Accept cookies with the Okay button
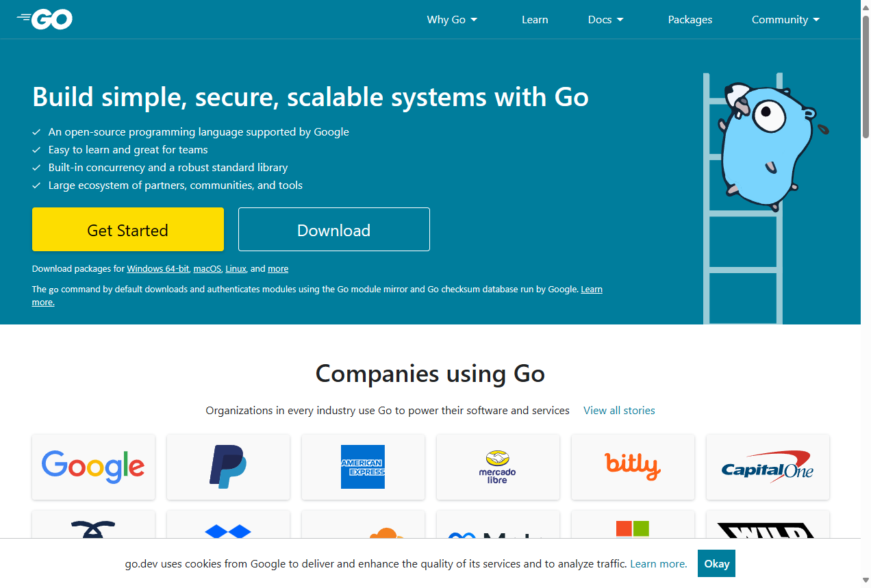 point(716,563)
